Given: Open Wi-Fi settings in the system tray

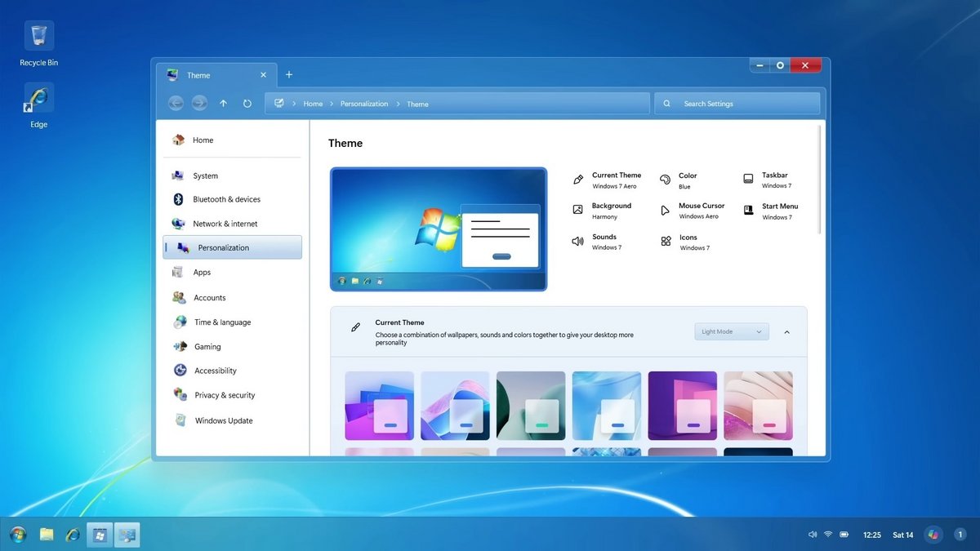Looking at the screenshot, I should coord(828,535).
